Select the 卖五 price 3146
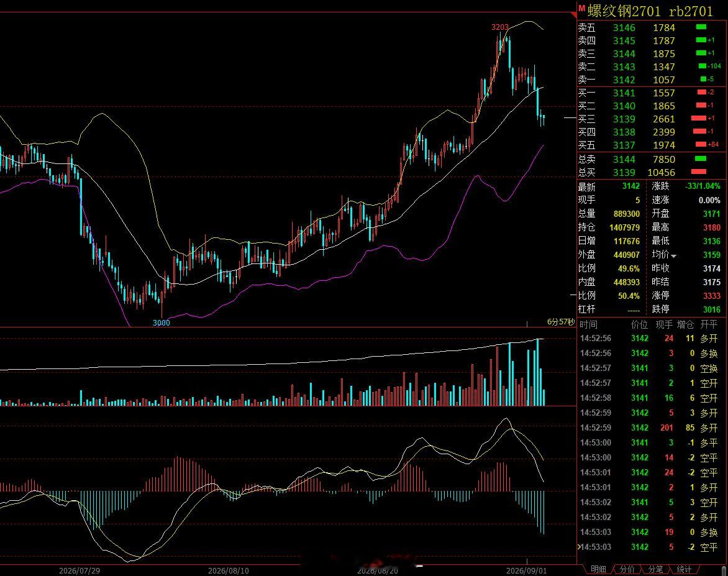Image resolution: width=728 pixels, height=576 pixels. coord(624,28)
